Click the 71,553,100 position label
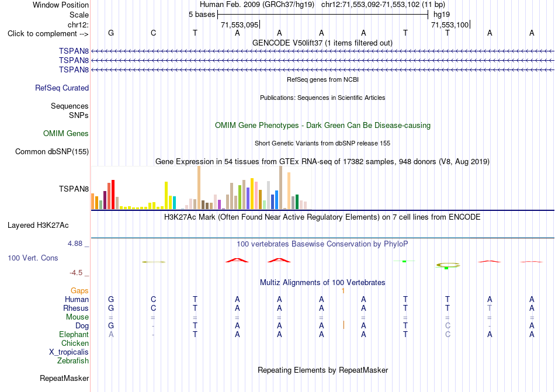The image size is (555, 392). coord(449,25)
